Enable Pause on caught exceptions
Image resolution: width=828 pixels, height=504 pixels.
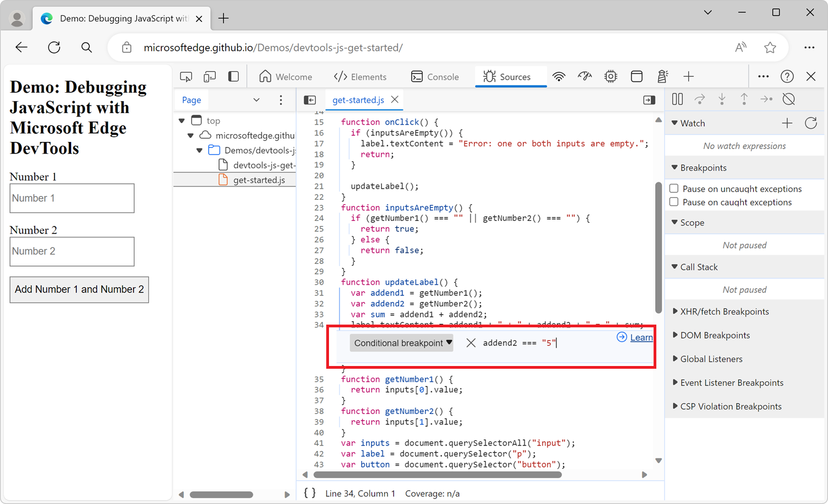pyautogui.click(x=674, y=201)
